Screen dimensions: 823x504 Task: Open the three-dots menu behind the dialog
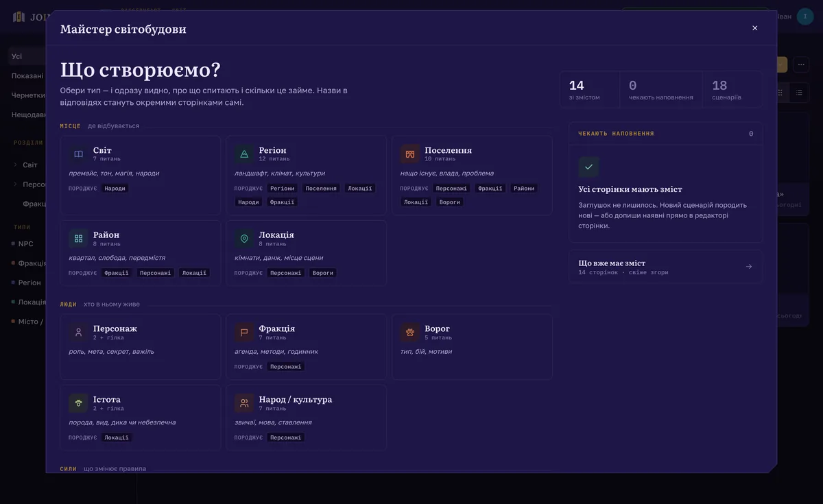tap(801, 64)
